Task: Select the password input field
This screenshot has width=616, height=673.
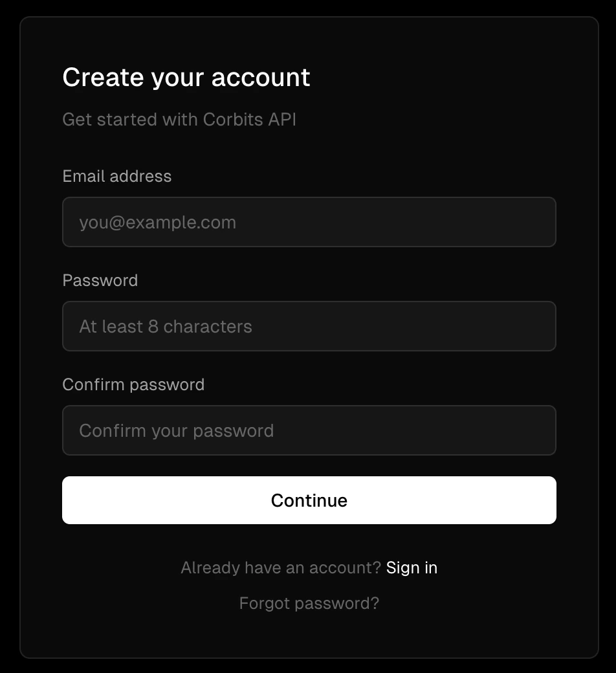Action: point(309,326)
